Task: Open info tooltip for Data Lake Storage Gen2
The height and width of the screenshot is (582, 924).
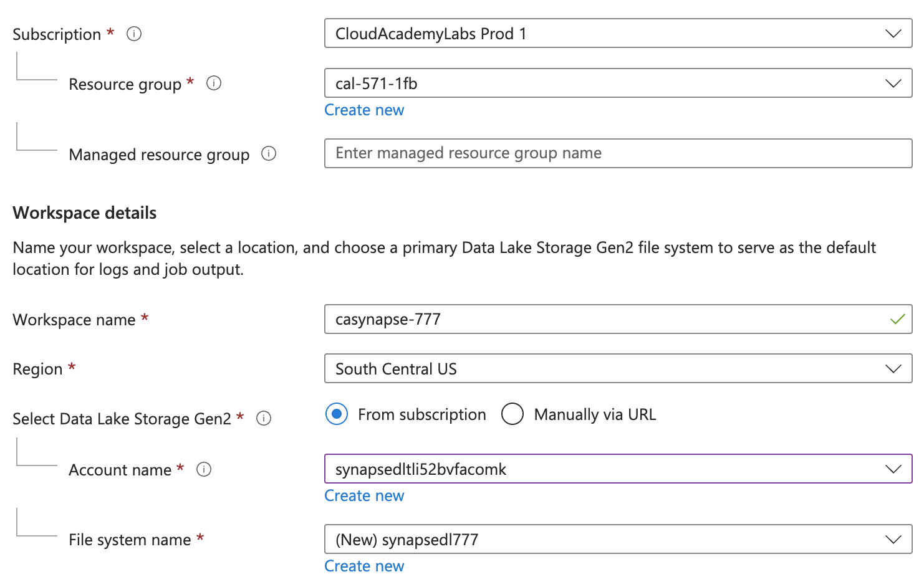Action: click(264, 418)
